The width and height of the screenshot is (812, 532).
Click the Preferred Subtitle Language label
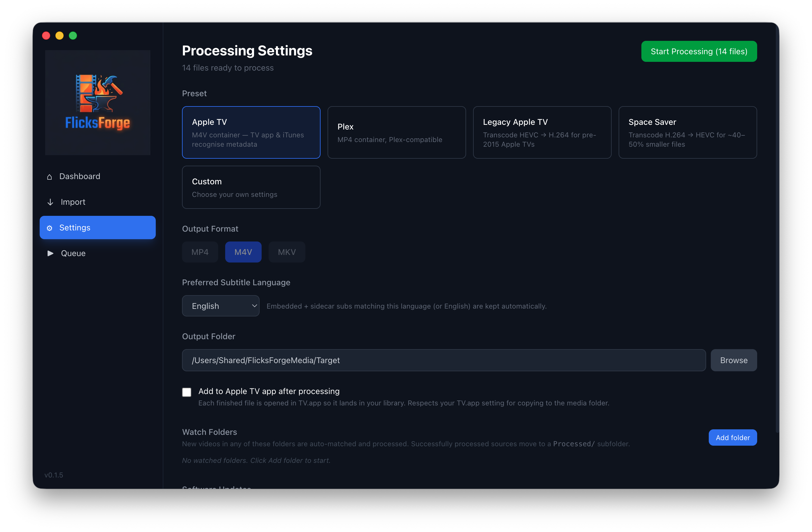pyautogui.click(x=236, y=283)
